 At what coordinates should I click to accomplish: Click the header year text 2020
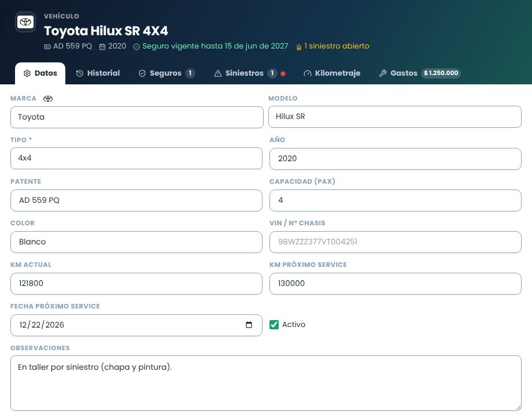117,46
